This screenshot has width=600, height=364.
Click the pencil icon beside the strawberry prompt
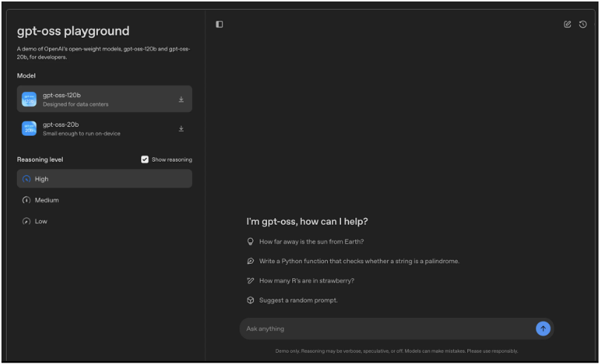point(250,281)
